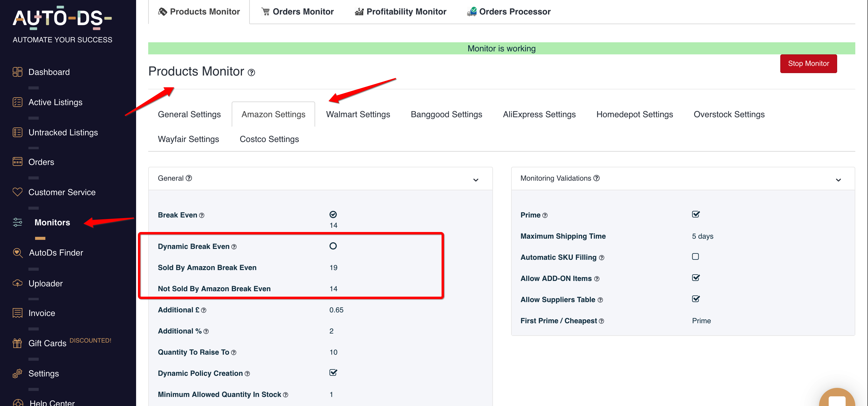
Task: Click the Products Monitor heading help icon
Action: [x=251, y=72]
